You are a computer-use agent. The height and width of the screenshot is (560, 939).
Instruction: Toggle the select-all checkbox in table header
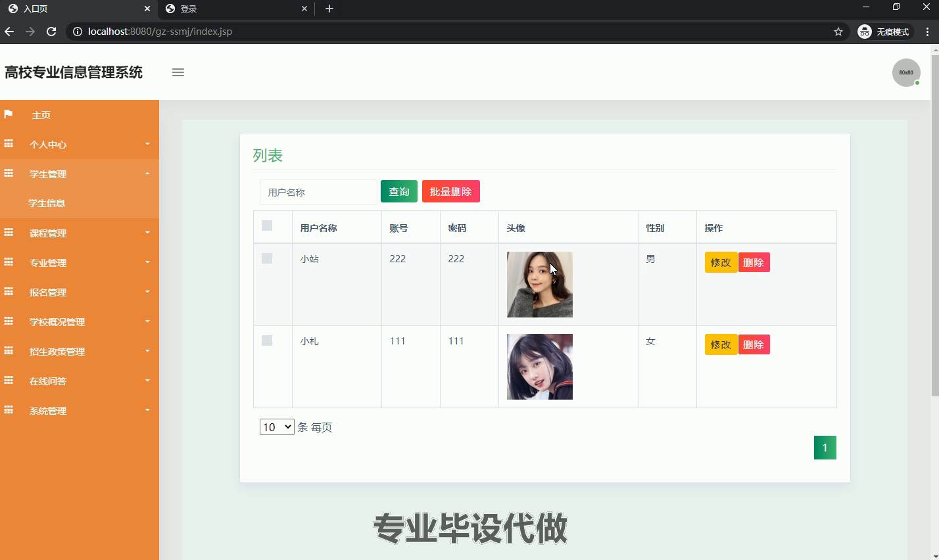(x=267, y=225)
